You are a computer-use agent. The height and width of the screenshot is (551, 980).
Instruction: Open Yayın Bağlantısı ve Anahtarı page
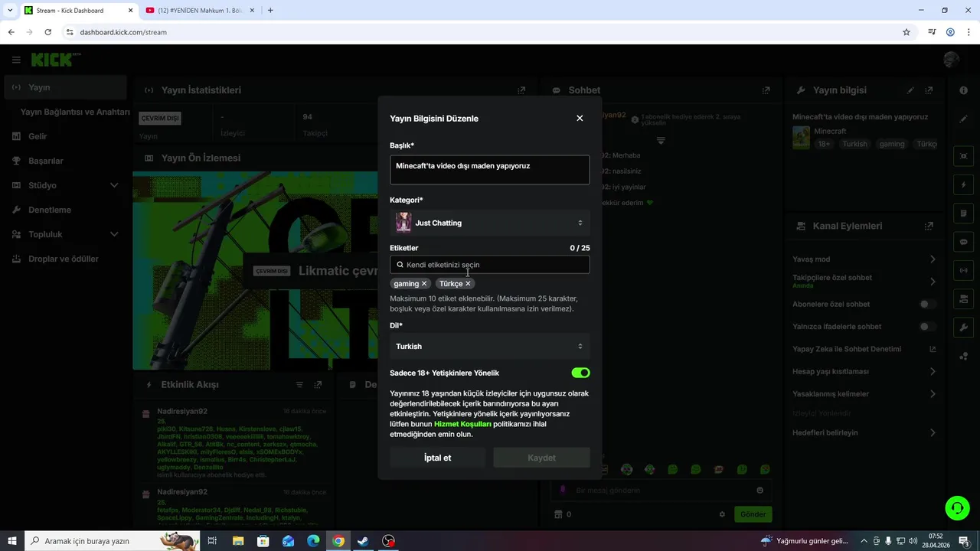tap(75, 112)
